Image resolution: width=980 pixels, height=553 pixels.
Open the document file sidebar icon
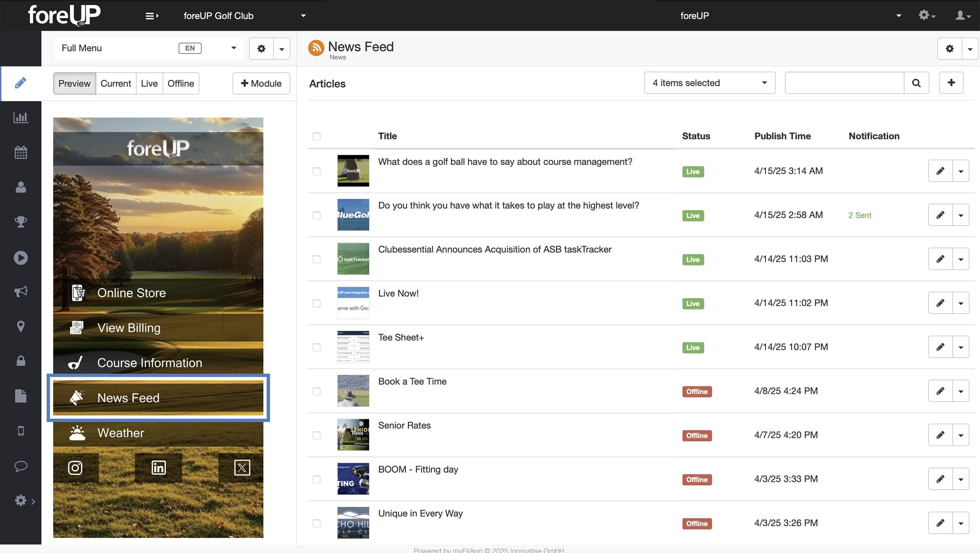click(x=21, y=396)
